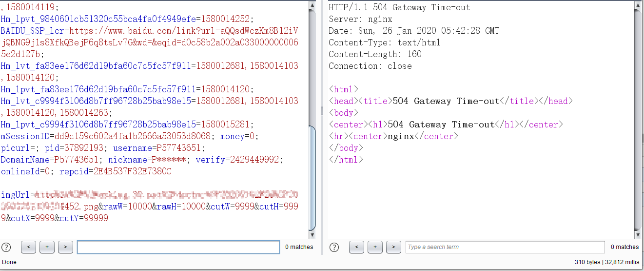Go to next match in request pane
This screenshot has height=271, width=644.
pos(65,247)
